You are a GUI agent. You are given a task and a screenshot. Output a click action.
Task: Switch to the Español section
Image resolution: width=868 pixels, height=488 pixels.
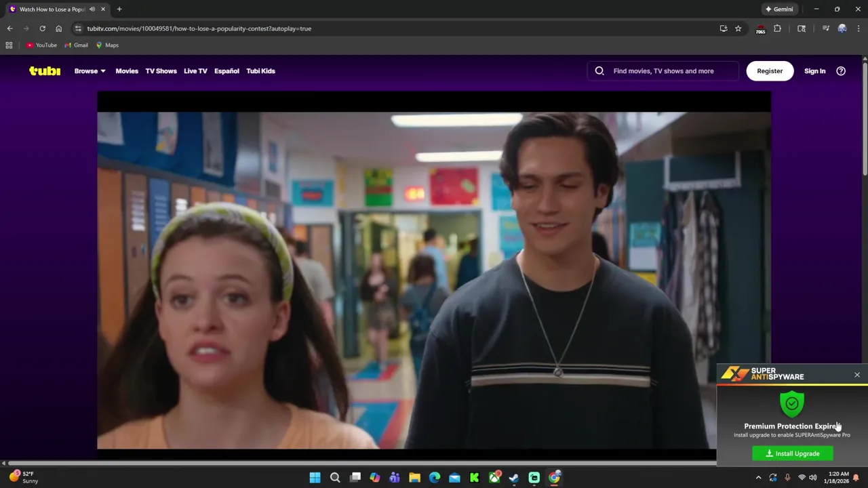[x=226, y=70]
